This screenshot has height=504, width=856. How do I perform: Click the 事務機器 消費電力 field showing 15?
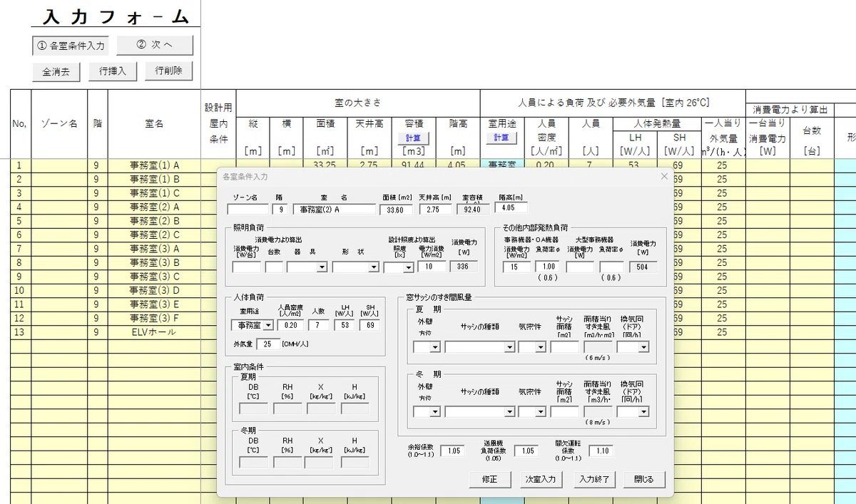pos(517,267)
